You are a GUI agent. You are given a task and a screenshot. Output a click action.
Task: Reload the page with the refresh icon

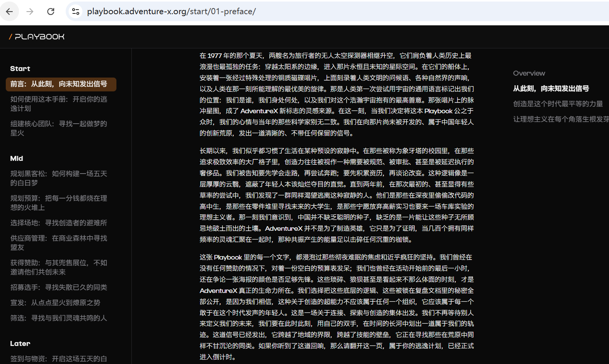51,12
